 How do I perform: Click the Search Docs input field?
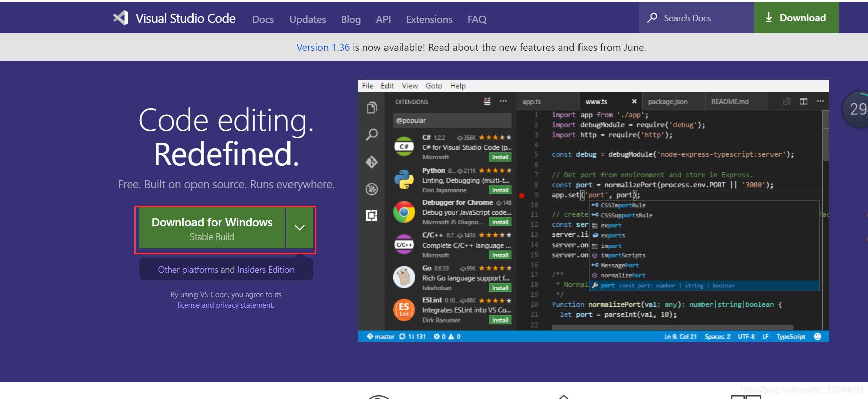pyautogui.click(x=697, y=18)
